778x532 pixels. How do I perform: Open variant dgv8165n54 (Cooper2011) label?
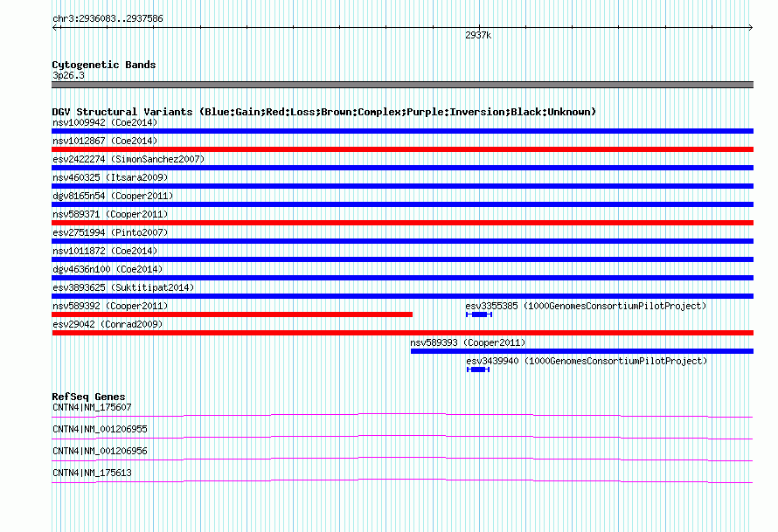[113, 196]
